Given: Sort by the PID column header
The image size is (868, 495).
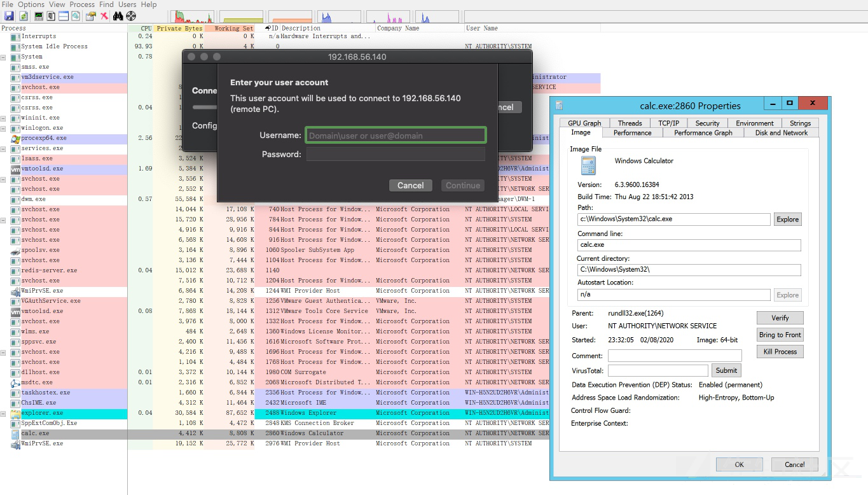Looking at the screenshot, I should click(x=268, y=28).
